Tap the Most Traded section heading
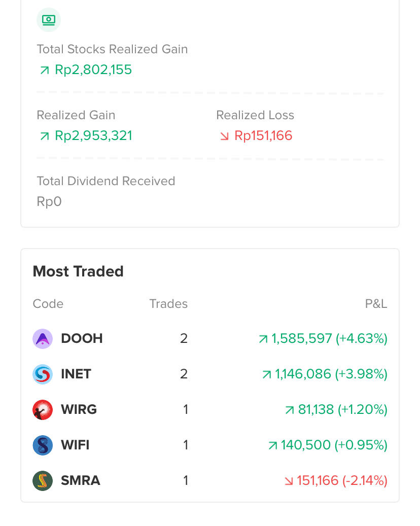The height and width of the screenshot is (526, 420). 78,271
